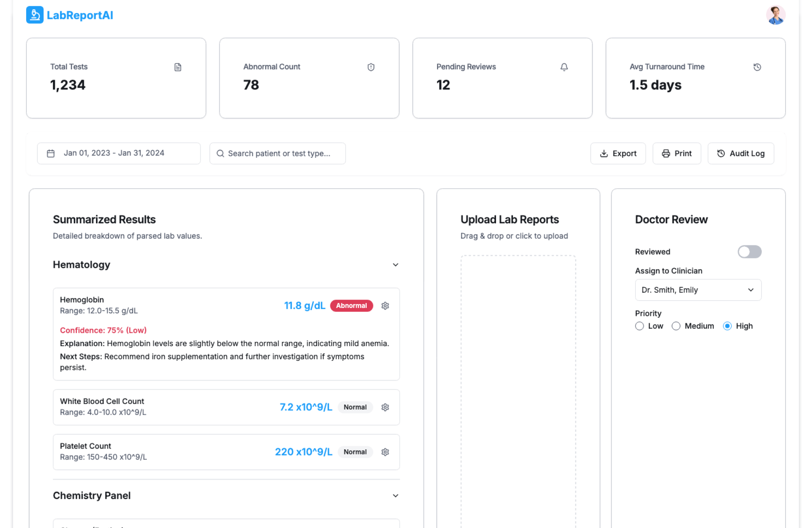The width and height of the screenshot is (812, 528).
Task: Collapse the Chemistry Panel section
Action: tap(395, 496)
